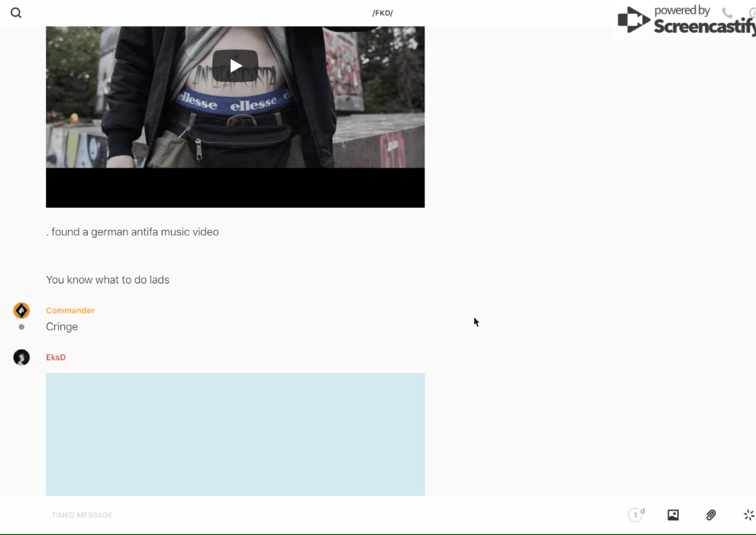
Task: Click the gray status dot under Commander
Action: (x=21, y=327)
